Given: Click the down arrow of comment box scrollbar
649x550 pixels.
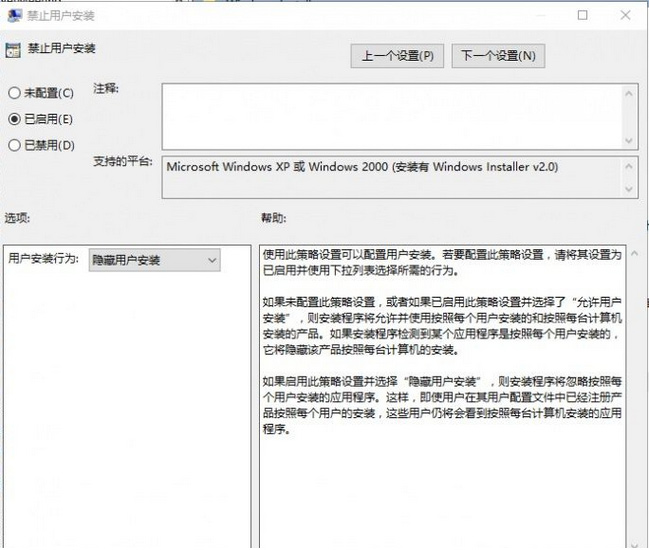Looking at the screenshot, I should (629, 141).
